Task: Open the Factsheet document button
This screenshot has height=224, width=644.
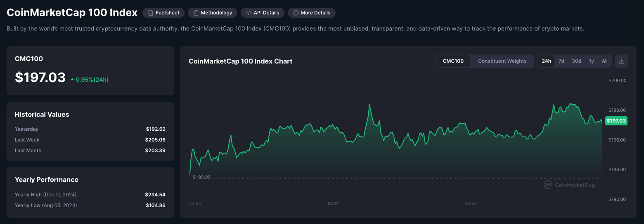Action: (x=163, y=13)
